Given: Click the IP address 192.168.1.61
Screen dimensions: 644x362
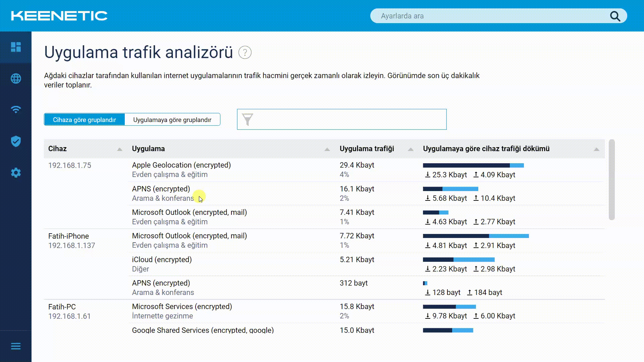Looking at the screenshot, I should click(x=69, y=316).
